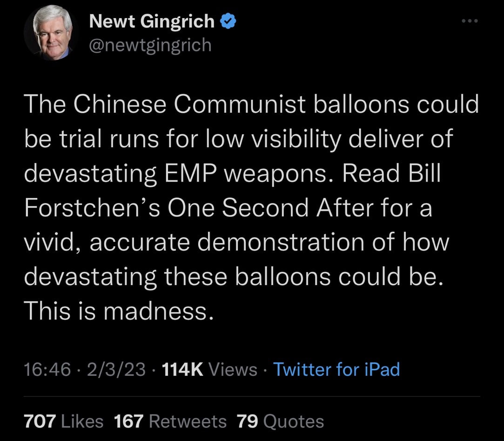The image size is (504, 441).
Task: Click the 16:46 timestamp
Action: (x=47, y=370)
